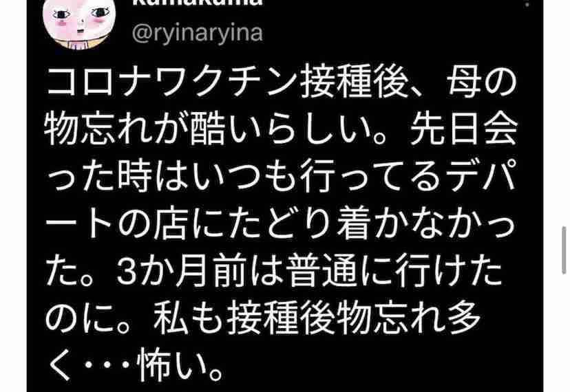This screenshot has height=392, width=570.
Task: Click the words 先日会 in the second line
Action: pos(464,131)
